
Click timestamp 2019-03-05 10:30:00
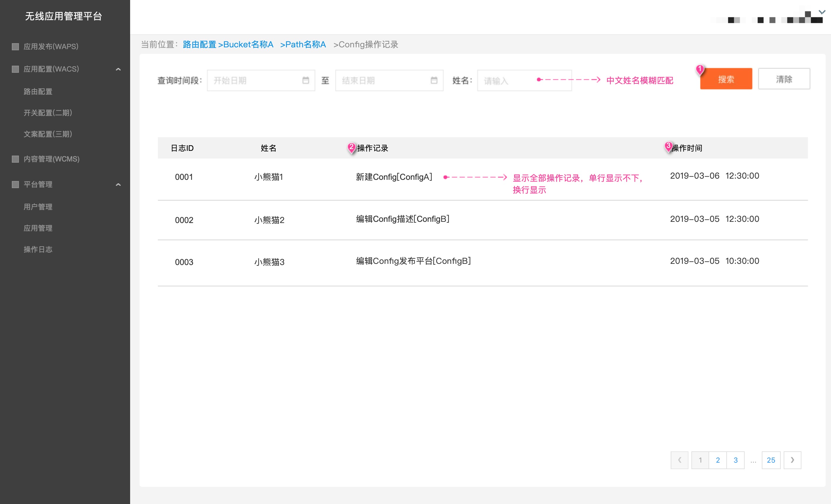[715, 261]
